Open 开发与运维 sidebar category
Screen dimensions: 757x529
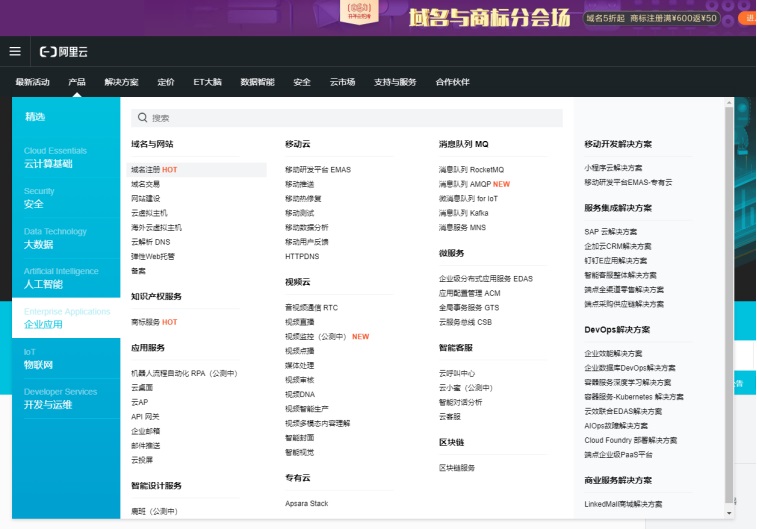click(48, 404)
